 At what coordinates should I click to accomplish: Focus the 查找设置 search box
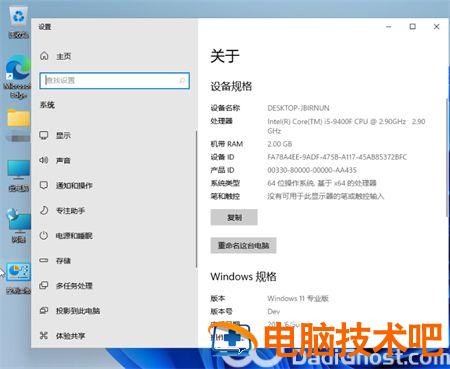(115, 80)
